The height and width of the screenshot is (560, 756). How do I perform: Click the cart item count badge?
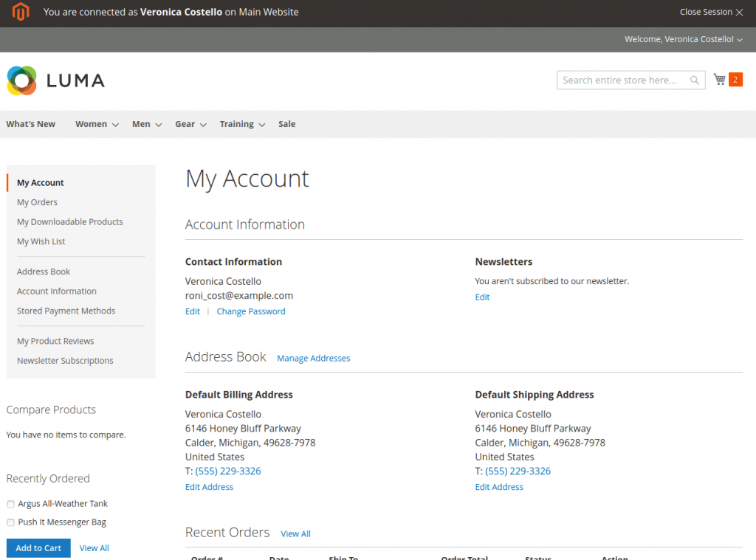(735, 80)
